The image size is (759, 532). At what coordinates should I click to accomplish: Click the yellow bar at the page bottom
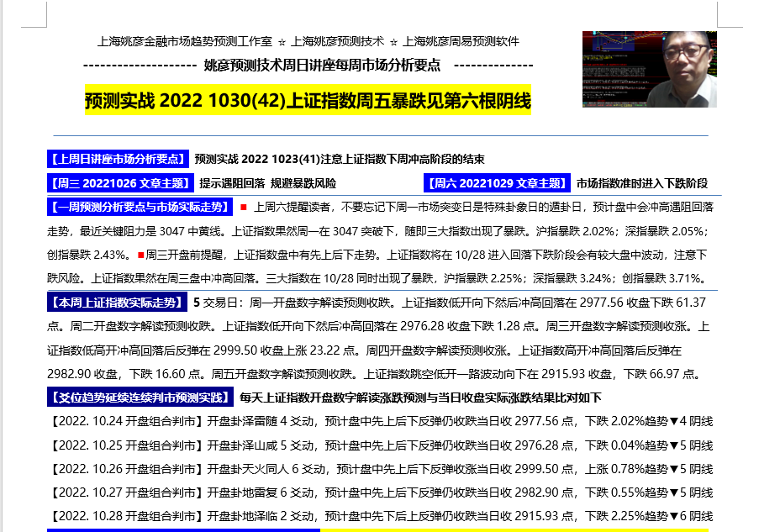(x=517, y=529)
